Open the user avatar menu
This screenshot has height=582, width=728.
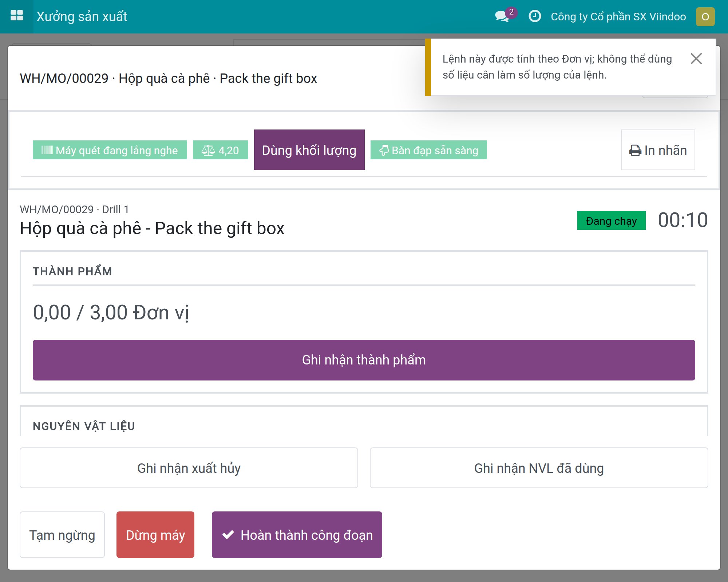click(x=705, y=17)
